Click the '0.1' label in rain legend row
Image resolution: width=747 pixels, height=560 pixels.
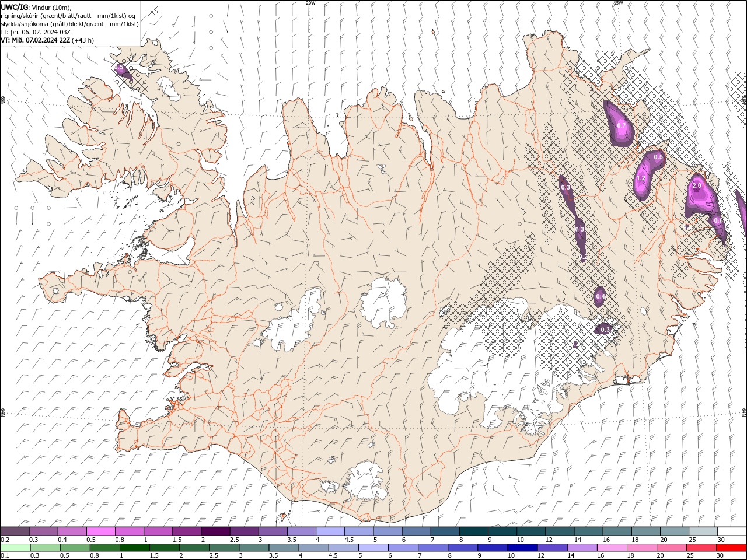pos(5,556)
